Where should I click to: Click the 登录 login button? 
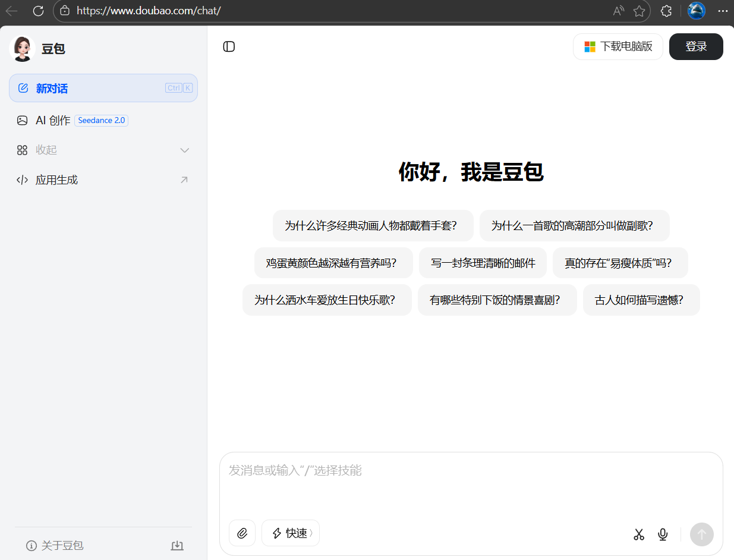(x=696, y=46)
